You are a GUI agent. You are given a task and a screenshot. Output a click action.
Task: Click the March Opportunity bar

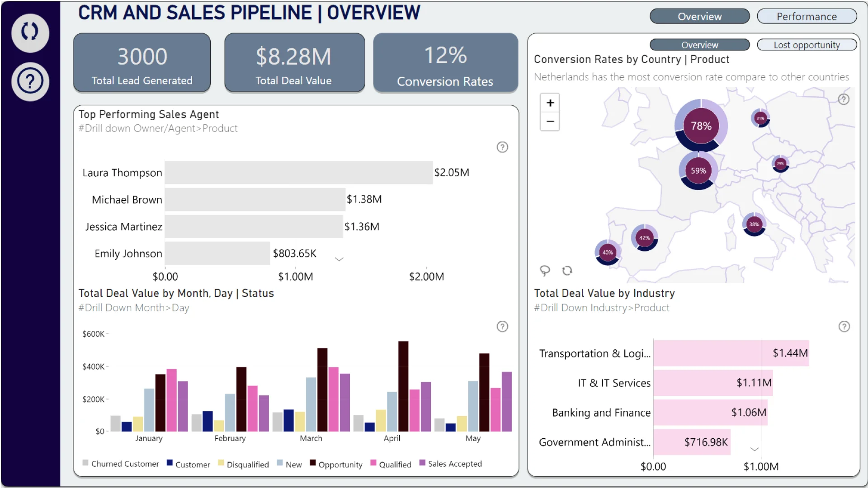322,390
